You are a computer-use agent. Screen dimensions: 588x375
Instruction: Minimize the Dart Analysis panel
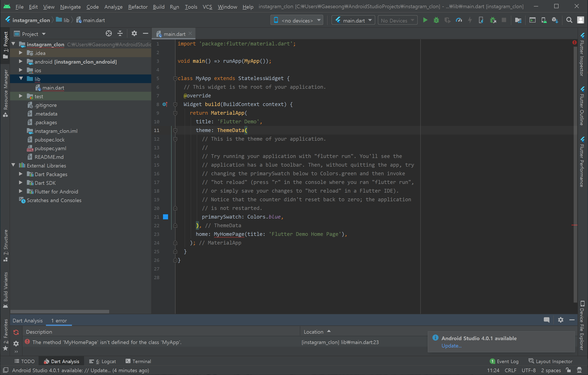click(x=572, y=320)
